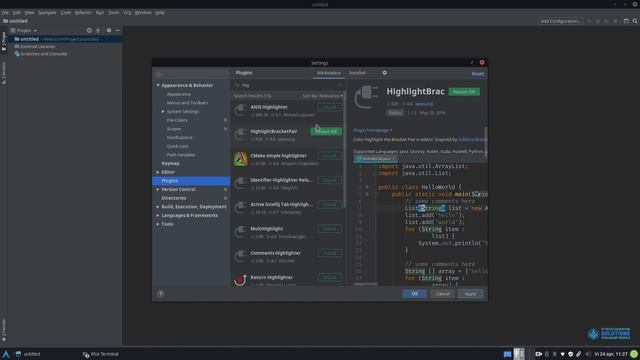
Task: Click the paperclip clipboard icon in system tray
Action: tap(579, 354)
